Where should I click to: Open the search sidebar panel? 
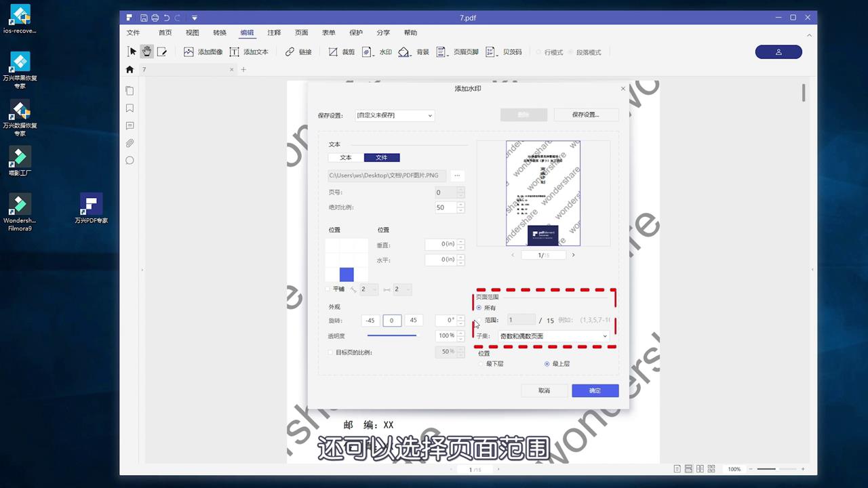130,161
